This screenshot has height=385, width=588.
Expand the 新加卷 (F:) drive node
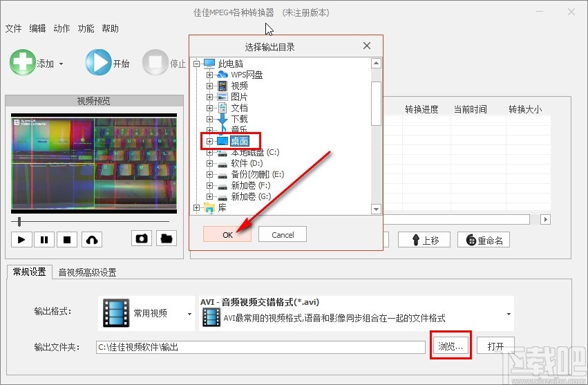(209, 186)
